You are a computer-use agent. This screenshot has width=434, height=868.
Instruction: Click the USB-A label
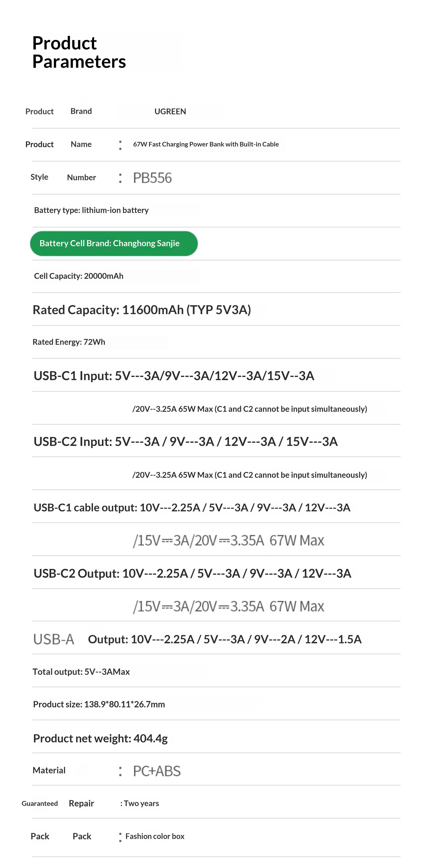pyautogui.click(x=54, y=639)
